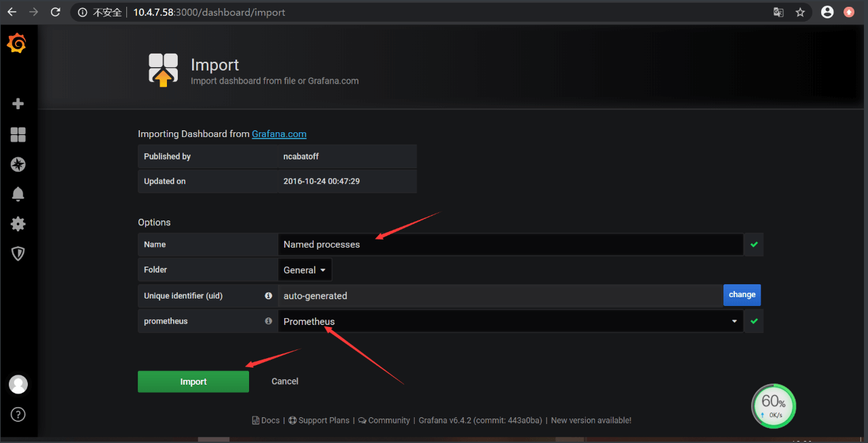868x443 pixels.
Task: Click the Name field containing Named processes
Action: (510, 244)
